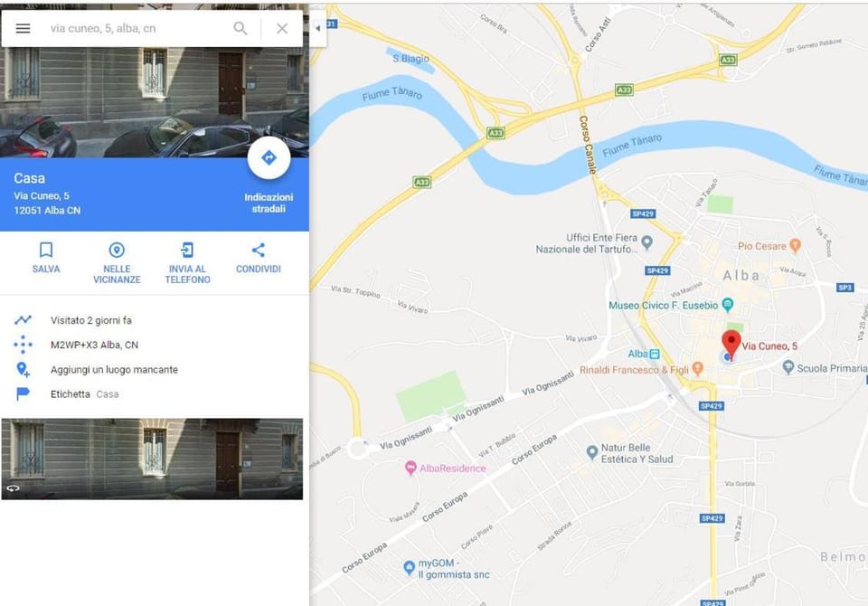Image resolution: width=868 pixels, height=606 pixels.
Task: Click the Alba train station icon
Action: [x=655, y=354]
